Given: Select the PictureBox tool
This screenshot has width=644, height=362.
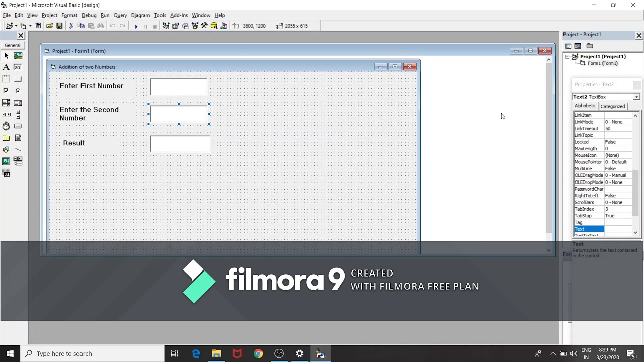Looking at the screenshot, I should tap(18, 56).
